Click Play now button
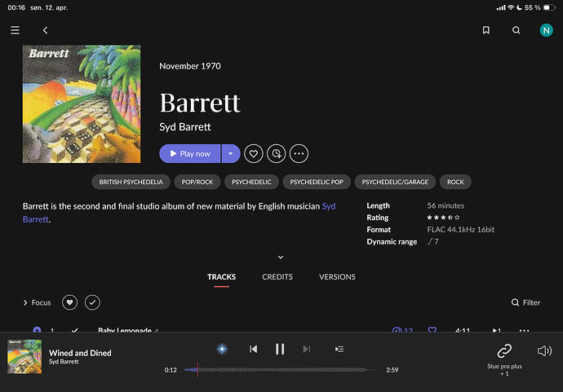Viewport: 563px width, 392px height. tap(189, 153)
